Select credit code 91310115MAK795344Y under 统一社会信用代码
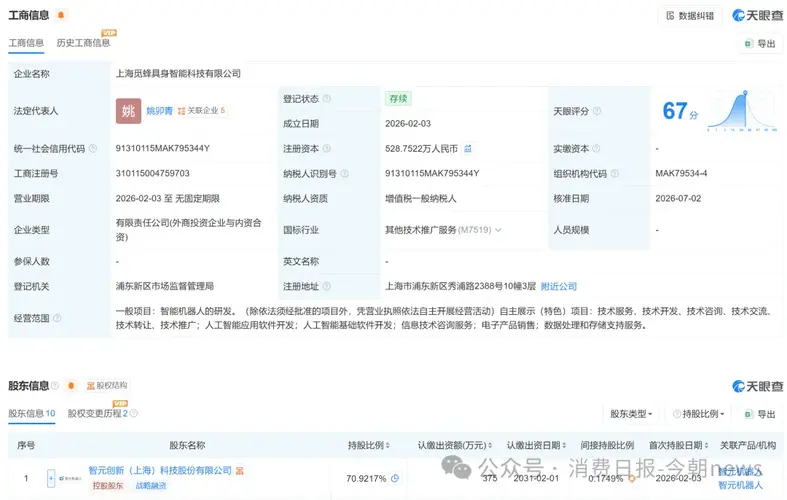 click(163, 149)
